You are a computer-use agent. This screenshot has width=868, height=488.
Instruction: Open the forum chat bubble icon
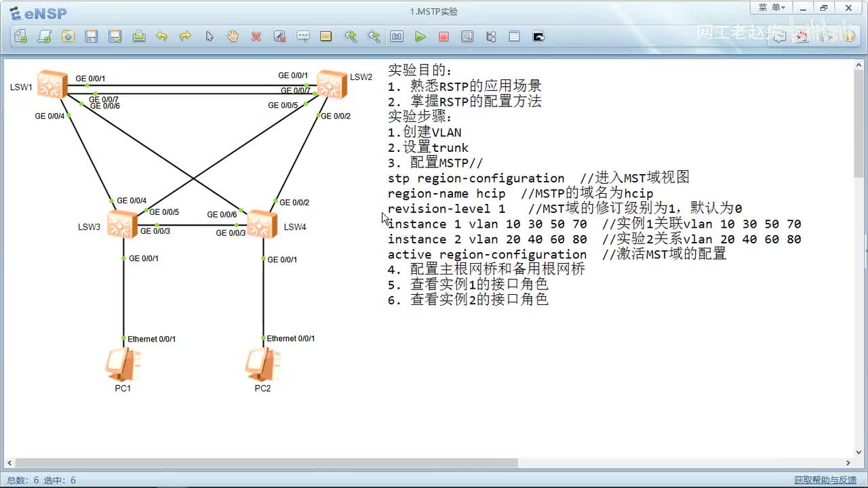779,37
